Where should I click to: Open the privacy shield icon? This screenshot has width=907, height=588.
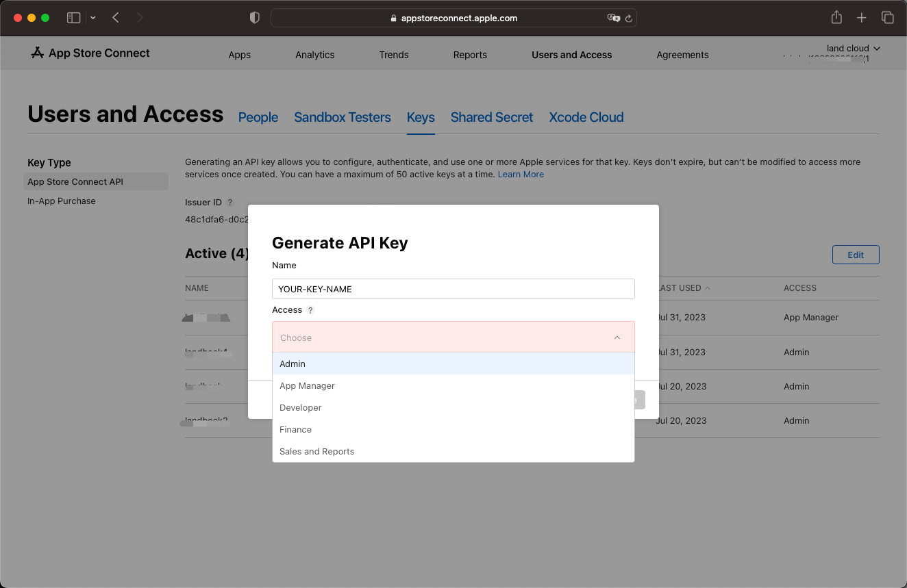pyautogui.click(x=255, y=18)
